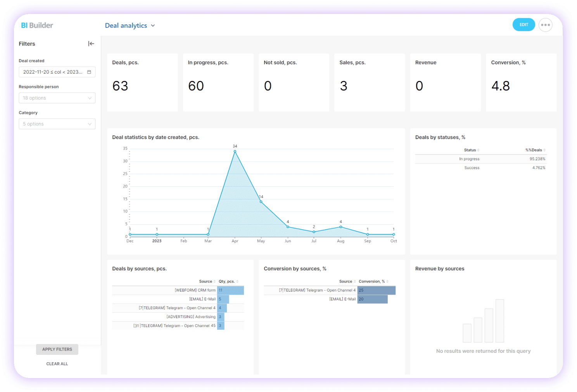Click the APPLY FILTERS button
The width and height of the screenshot is (577, 392).
57,349
